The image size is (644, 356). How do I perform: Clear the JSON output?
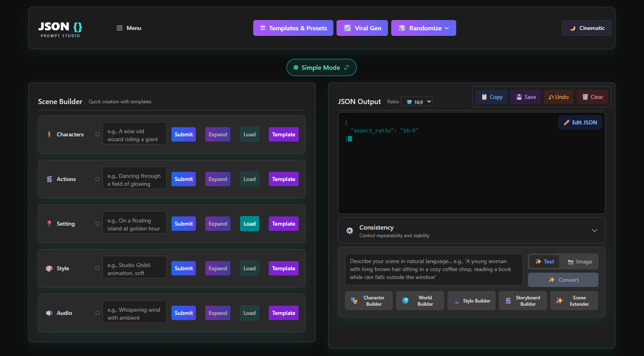(592, 97)
